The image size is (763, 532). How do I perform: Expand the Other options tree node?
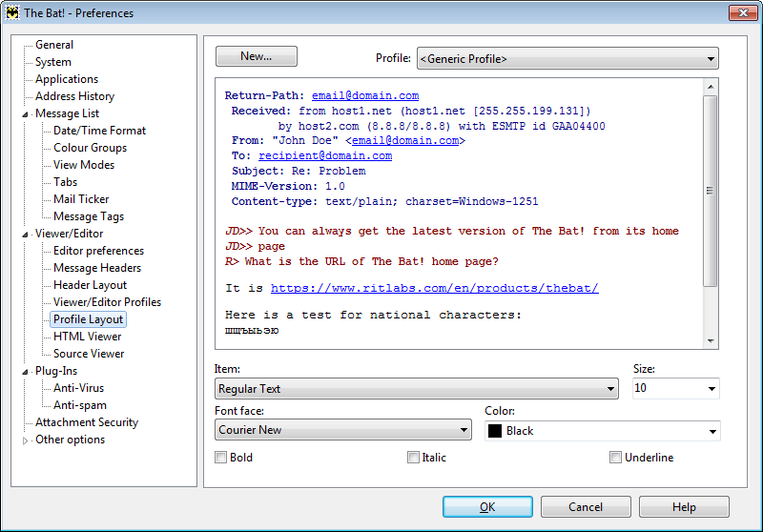pyautogui.click(x=26, y=440)
